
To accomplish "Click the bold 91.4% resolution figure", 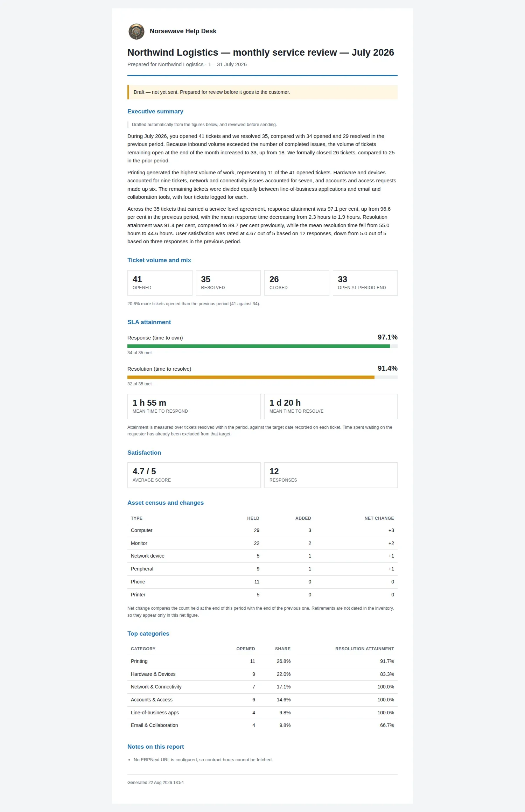I will point(387,368).
